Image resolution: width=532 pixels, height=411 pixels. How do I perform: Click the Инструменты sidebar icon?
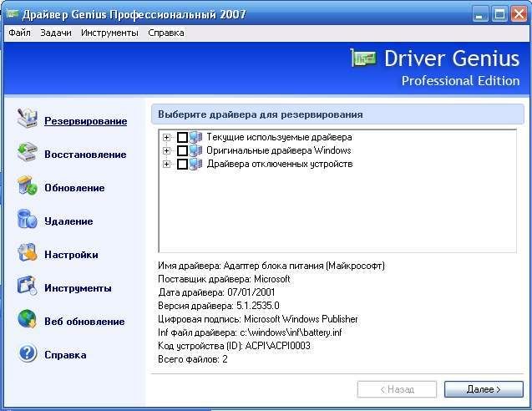(28, 287)
